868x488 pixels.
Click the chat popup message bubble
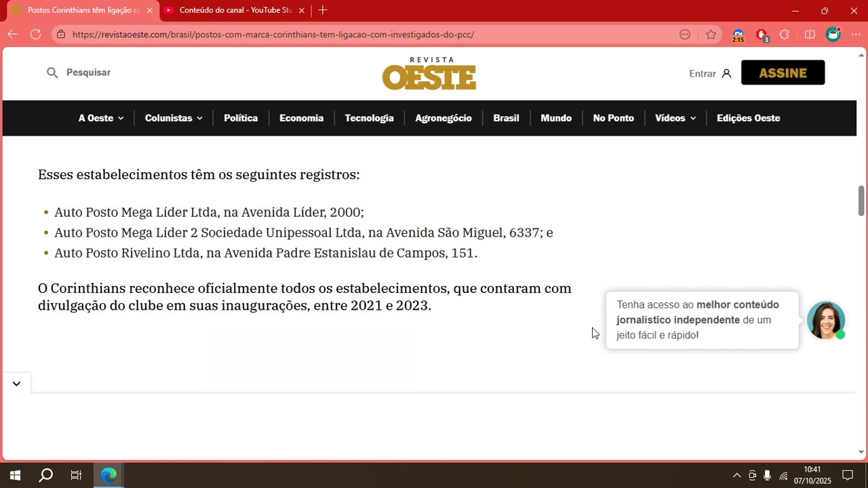pos(703,320)
